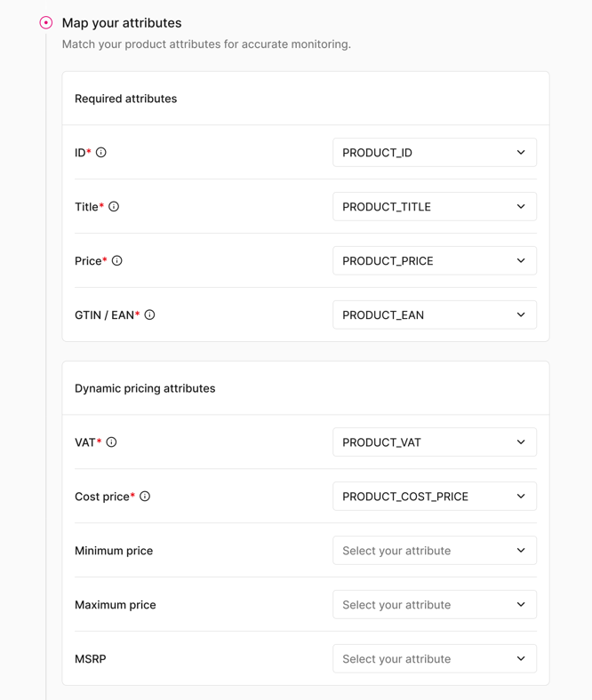The height and width of the screenshot is (700, 592).
Task: Click the Map your attributes heading
Action: coord(122,23)
